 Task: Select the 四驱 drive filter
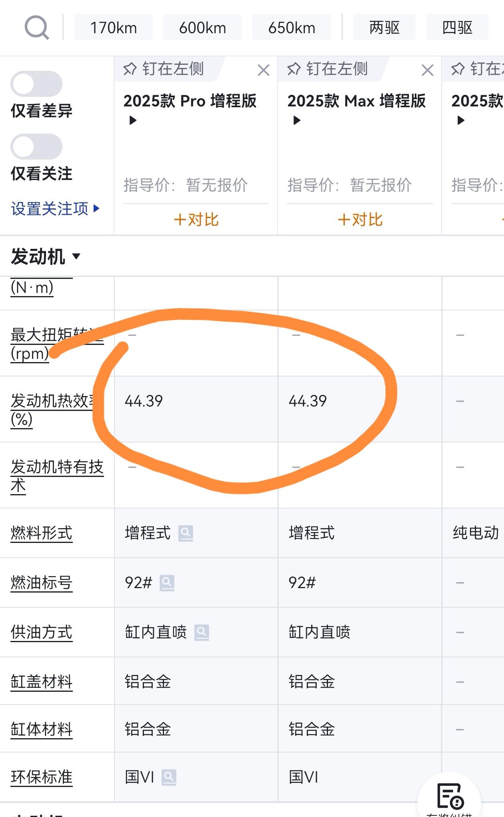tap(457, 28)
